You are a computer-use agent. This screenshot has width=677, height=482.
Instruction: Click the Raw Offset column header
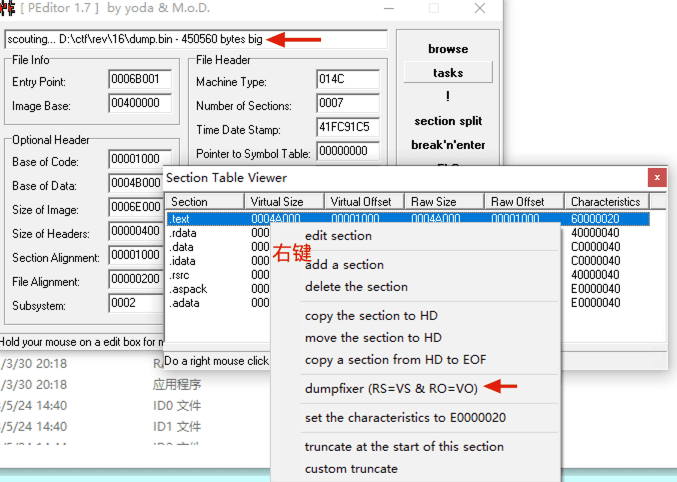(524, 202)
